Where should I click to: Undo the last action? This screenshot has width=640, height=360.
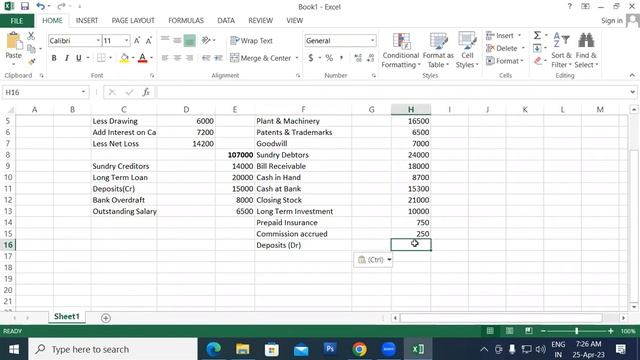[40, 6]
